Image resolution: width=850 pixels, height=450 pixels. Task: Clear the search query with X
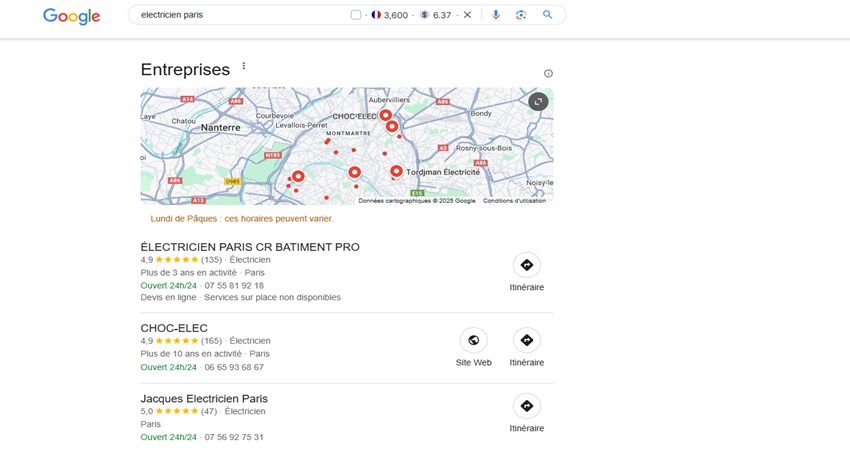point(467,15)
